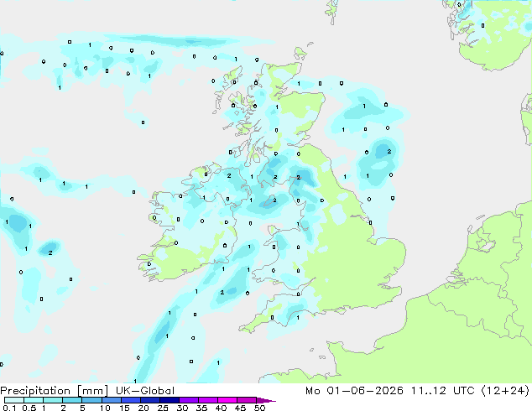The width and height of the screenshot is (532, 411).
Task: Click the '11..12' hour range text
Action: pos(428,391)
